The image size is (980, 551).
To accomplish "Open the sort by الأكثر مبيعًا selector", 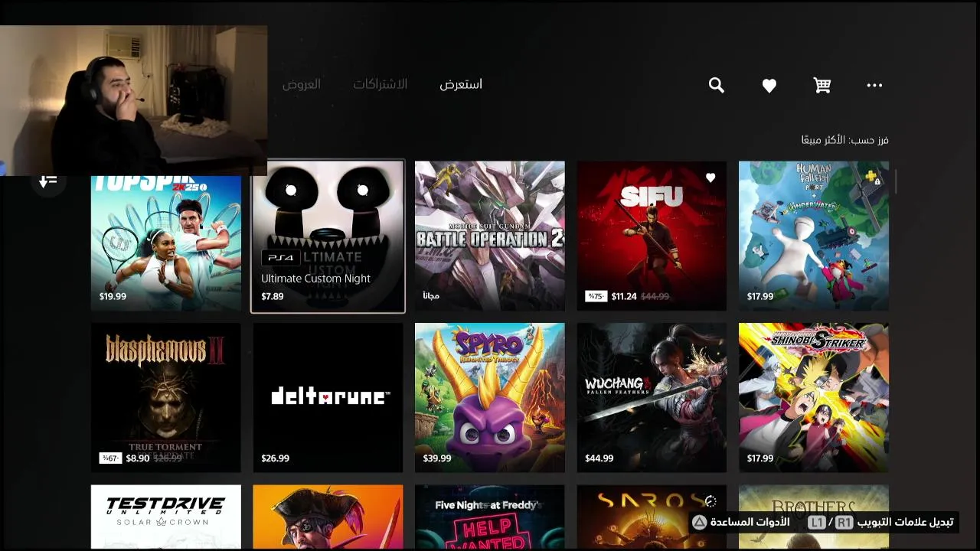I will point(845,140).
